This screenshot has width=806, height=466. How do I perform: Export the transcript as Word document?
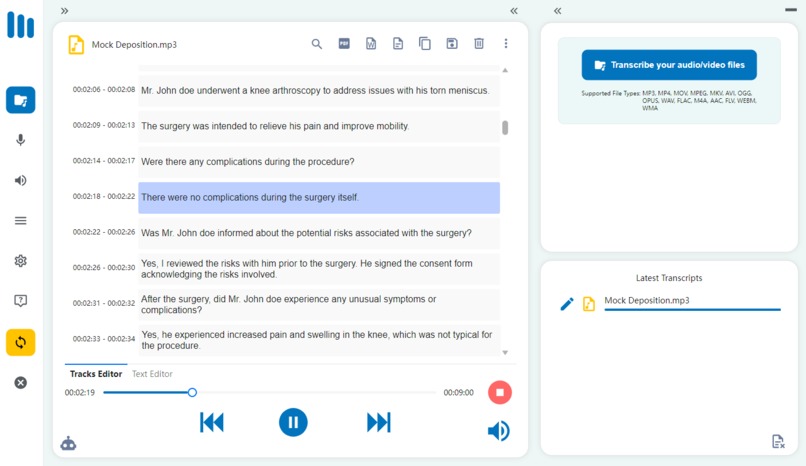(x=371, y=44)
